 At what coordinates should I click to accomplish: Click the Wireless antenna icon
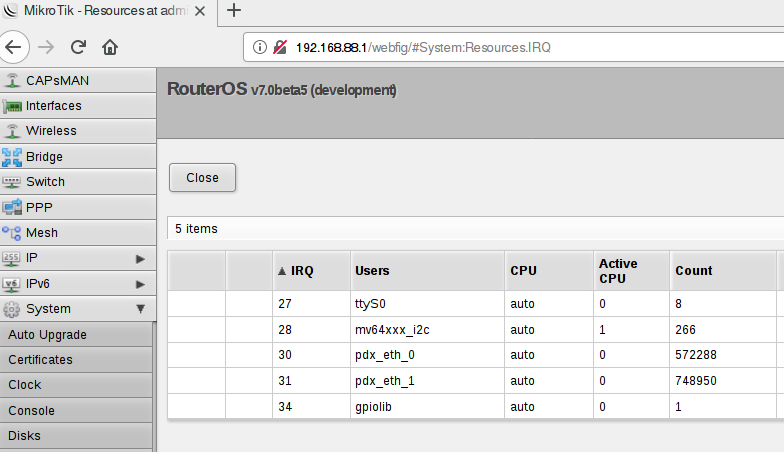click(x=12, y=131)
